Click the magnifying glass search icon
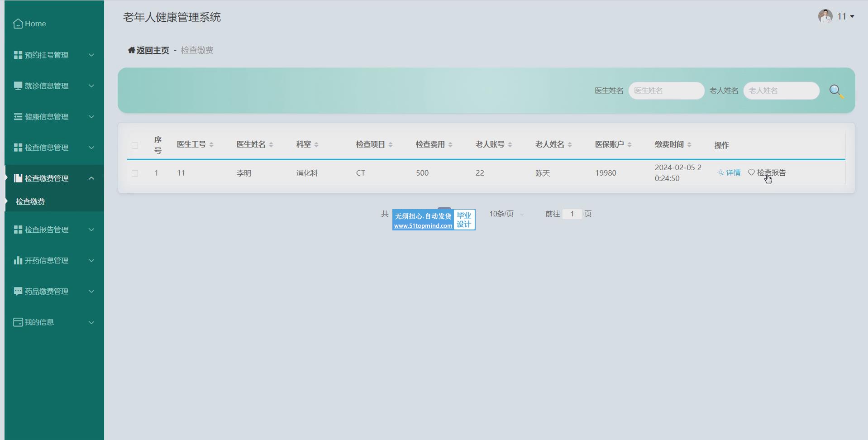This screenshot has height=440, width=868. 836,91
